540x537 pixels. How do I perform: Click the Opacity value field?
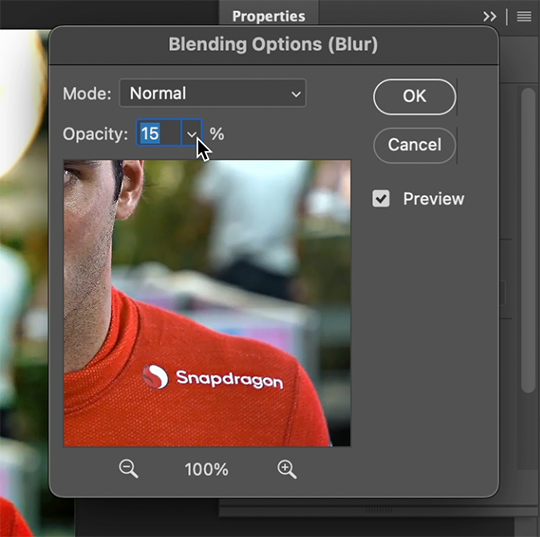coord(159,133)
